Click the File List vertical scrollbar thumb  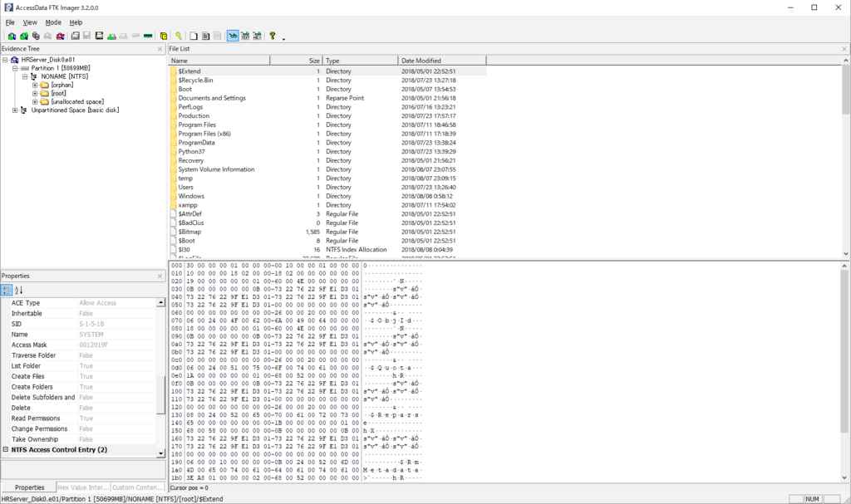[845, 90]
